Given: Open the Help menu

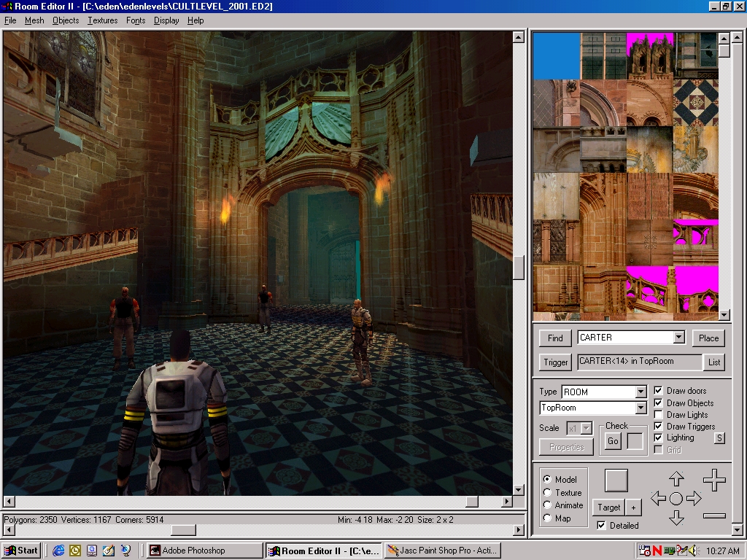Looking at the screenshot, I should coord(196,20).
